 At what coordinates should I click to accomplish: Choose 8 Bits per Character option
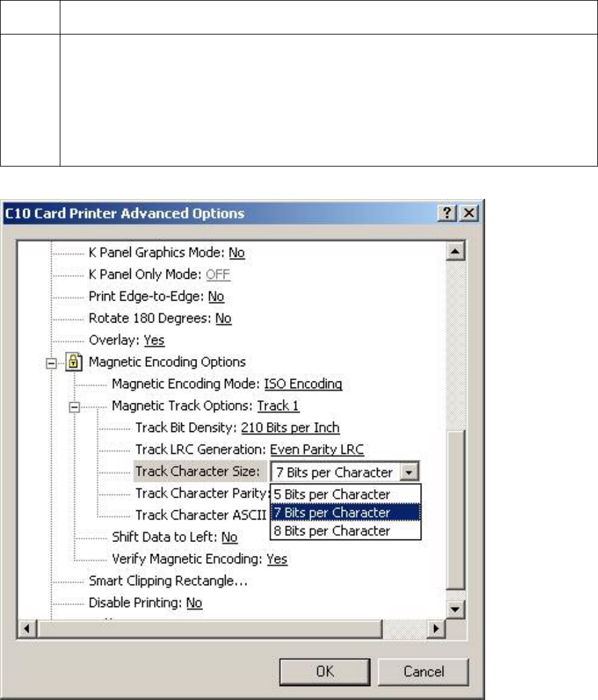[x=346, y=531]
